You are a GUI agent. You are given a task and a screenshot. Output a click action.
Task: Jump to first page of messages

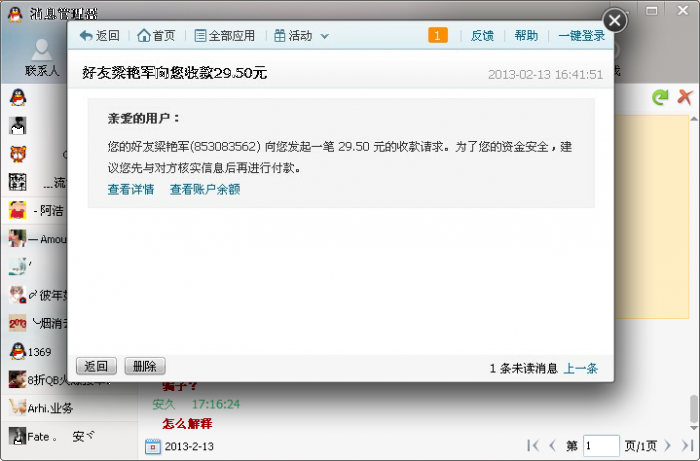[533, 445]
